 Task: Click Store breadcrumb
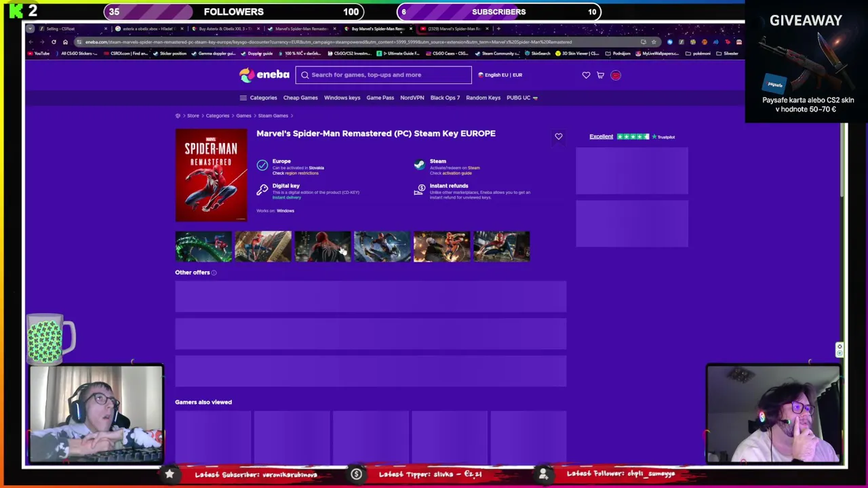click(193, 116)
